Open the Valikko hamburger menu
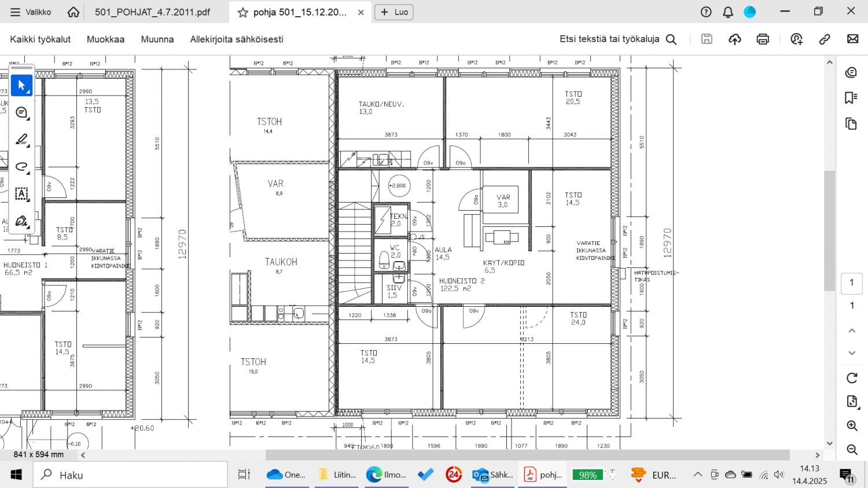Viewport: 868px width, 488px height. coord(31,12)
